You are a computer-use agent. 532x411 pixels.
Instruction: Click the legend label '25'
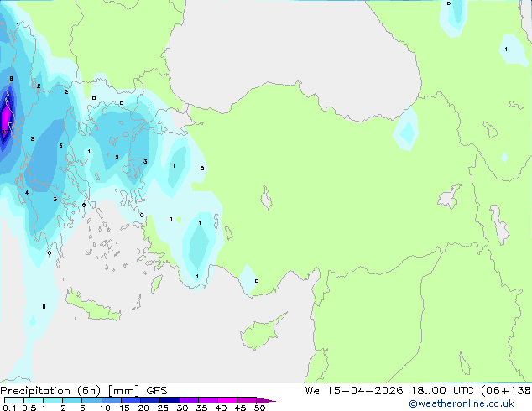[x=163, y=408]
